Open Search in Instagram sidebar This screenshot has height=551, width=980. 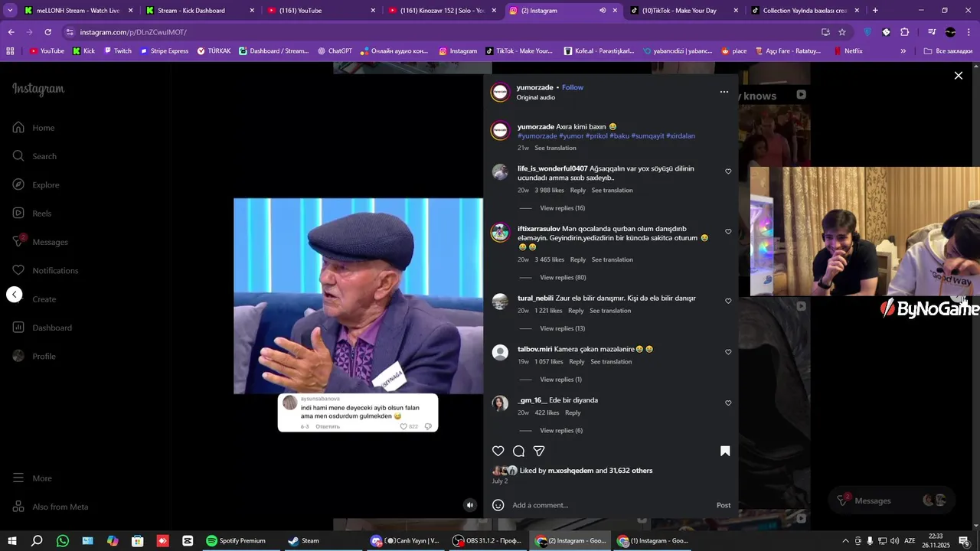pos(34,156)
